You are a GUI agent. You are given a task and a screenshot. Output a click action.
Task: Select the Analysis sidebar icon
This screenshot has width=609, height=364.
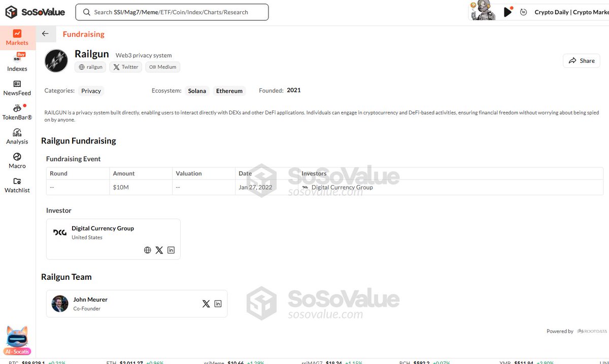[17, 136]
